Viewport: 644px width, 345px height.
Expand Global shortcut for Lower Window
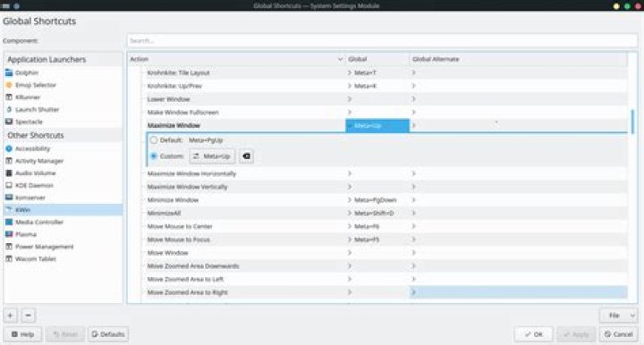[350, 99]
